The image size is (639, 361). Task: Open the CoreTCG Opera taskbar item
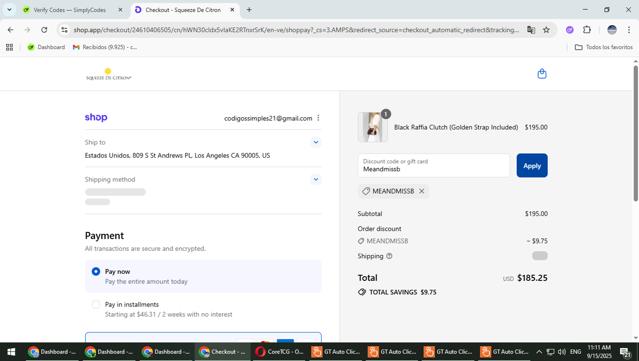coord(279,352)
